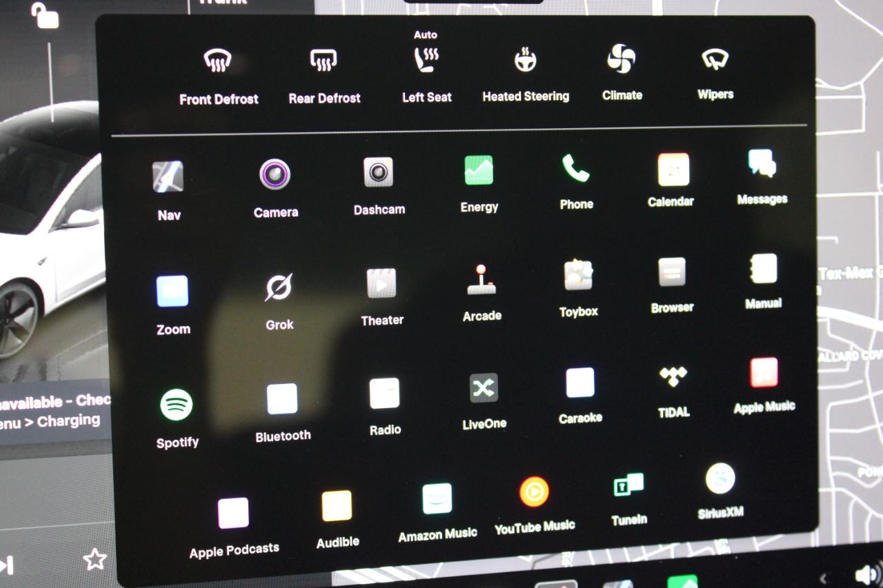Open the web Browser
This screenshot has width=883, height=588.
click(x=671, y=272)
